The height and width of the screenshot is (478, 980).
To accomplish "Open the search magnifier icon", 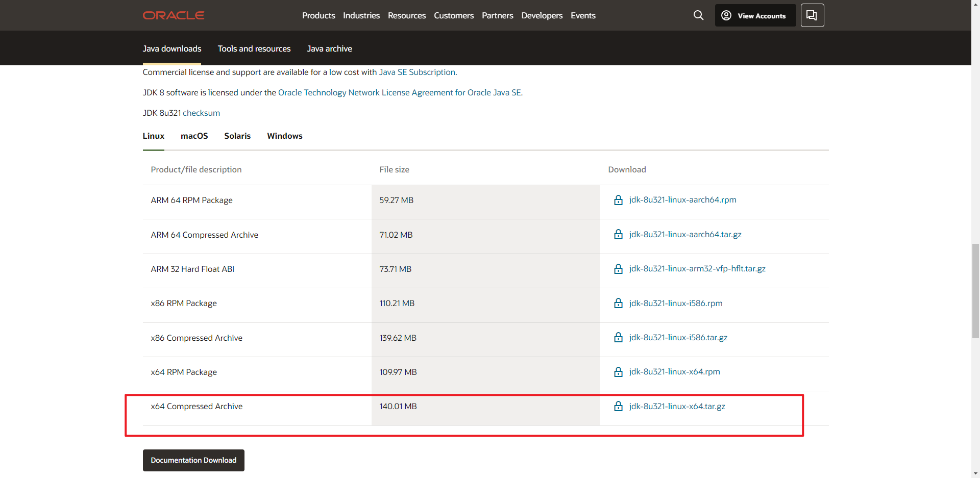I will (698, 15).
